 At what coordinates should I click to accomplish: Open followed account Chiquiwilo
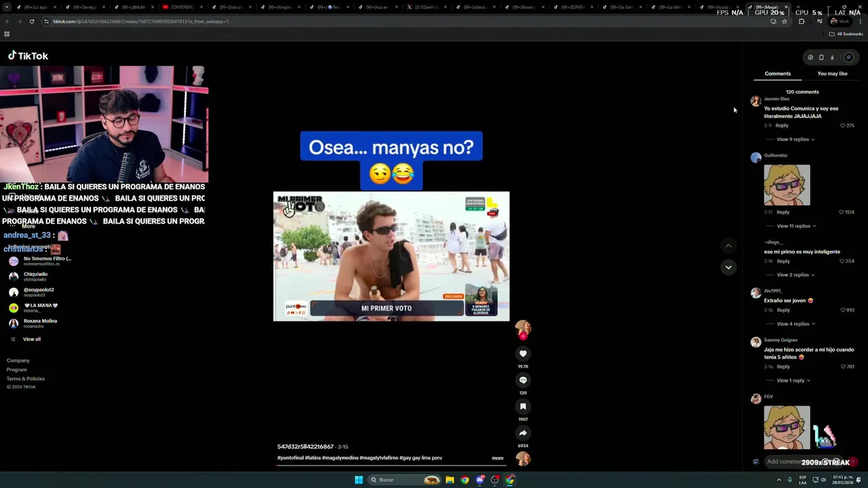click(28, 277)
